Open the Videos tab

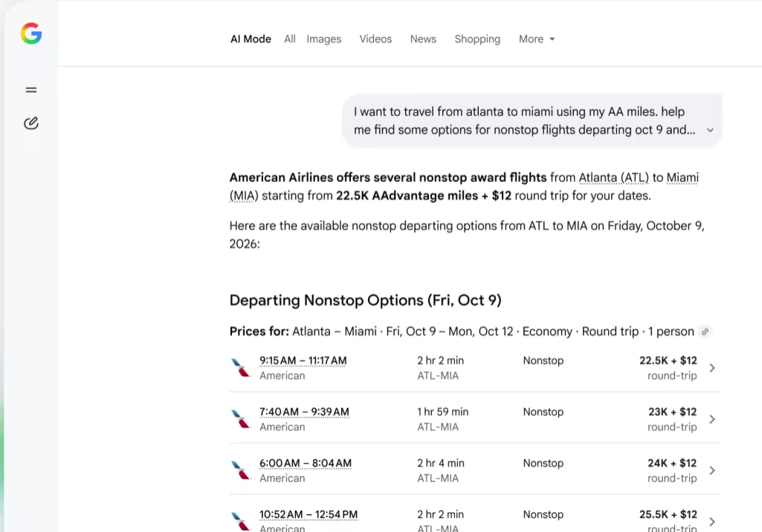[375, 39]
